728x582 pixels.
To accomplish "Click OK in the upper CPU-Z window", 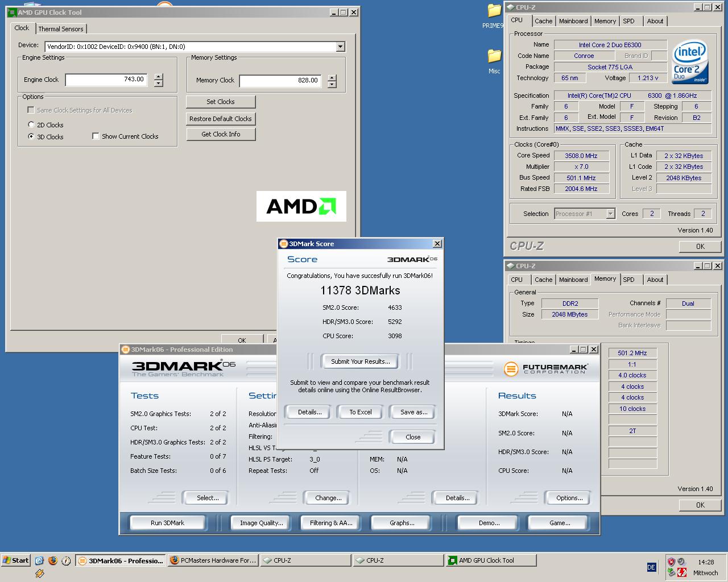I will tap(700, 246).
